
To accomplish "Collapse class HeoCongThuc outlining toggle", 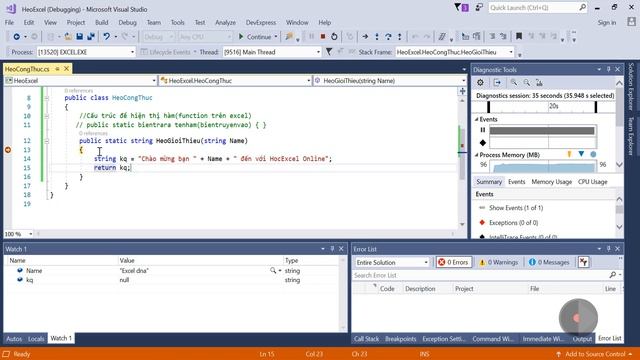I will (x=47, y=98).
